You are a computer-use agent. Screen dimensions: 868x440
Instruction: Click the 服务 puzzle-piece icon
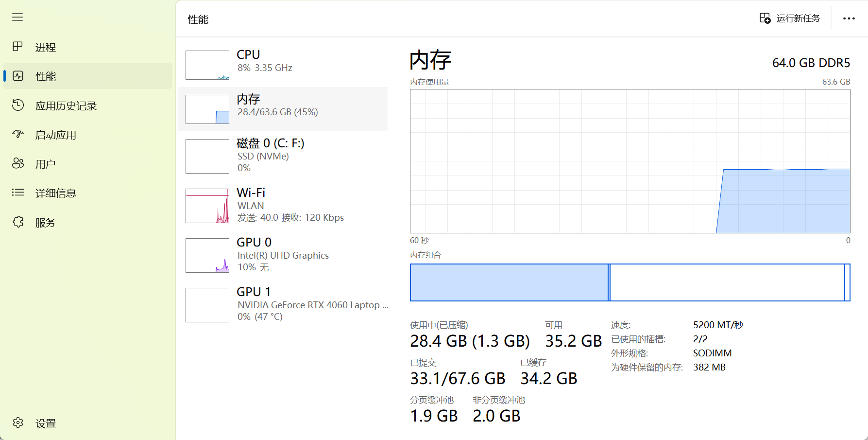(x=18, y=222)
